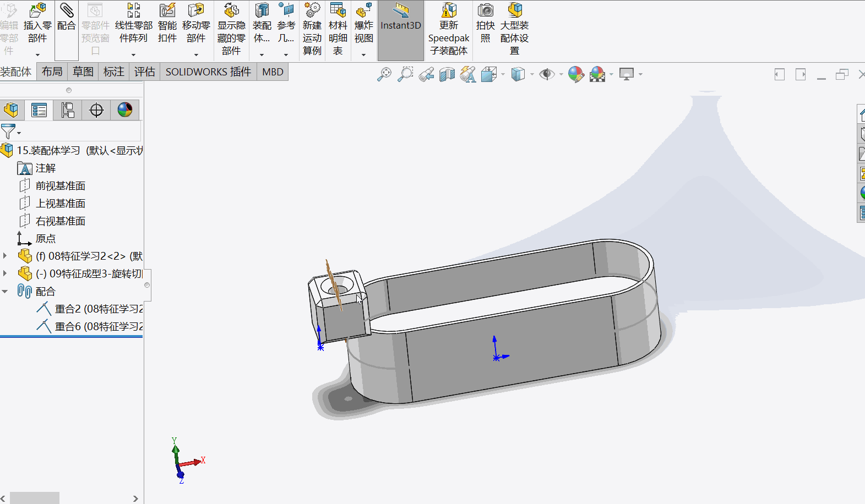Switch to the 评估 (Evaluate) tab
Screen dimensions: 865x504
145,72
